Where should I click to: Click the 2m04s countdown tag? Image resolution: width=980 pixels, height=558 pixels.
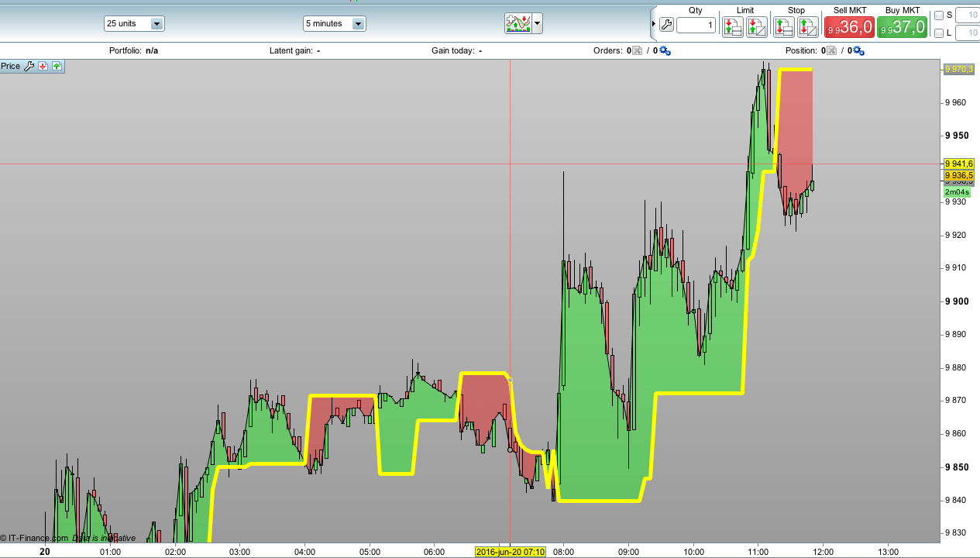[957, 192]
